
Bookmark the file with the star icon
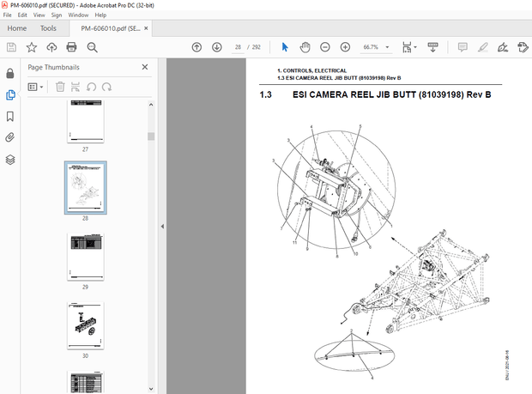pyautogui.click(x=32, y=47)
